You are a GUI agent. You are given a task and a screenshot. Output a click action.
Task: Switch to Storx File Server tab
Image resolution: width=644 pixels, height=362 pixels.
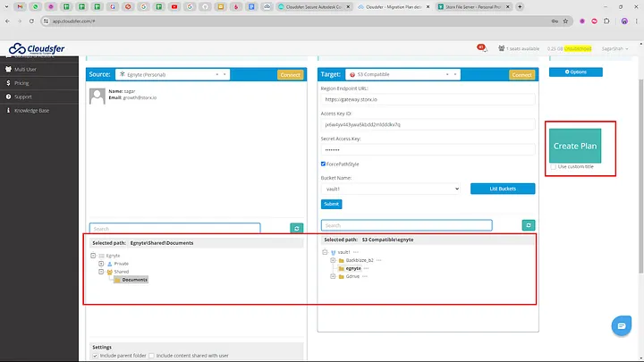point(473,6)
